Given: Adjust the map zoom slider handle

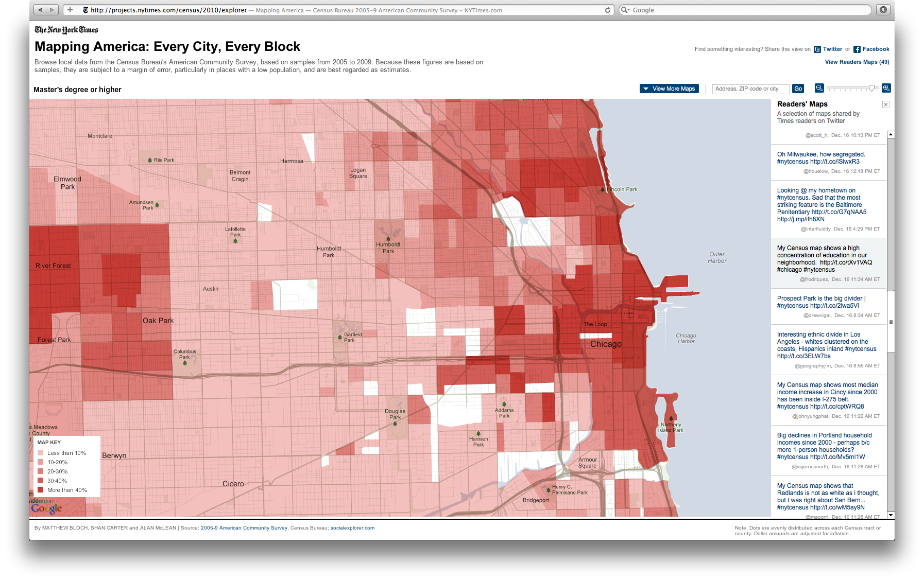Looking at the screenshot, I should click(871, 88).
